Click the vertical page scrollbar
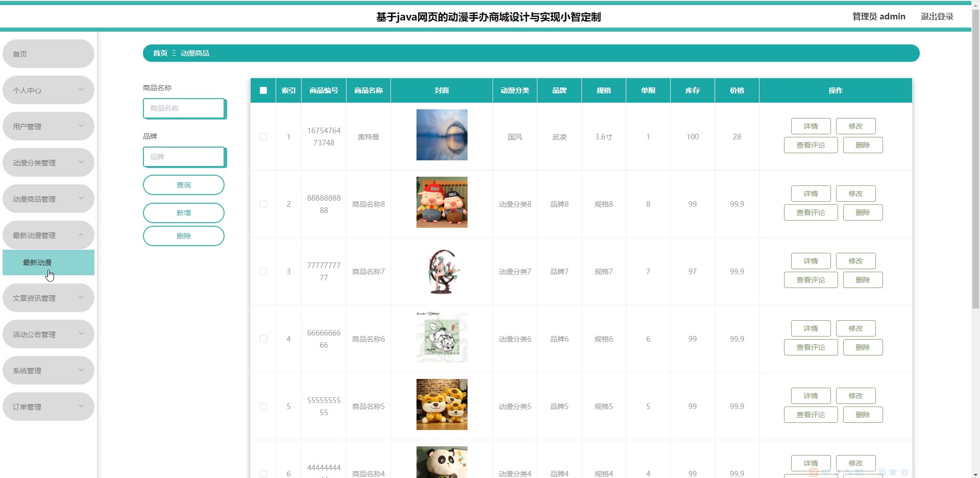The height and width of the screenshot is (478, 980). 975,158
